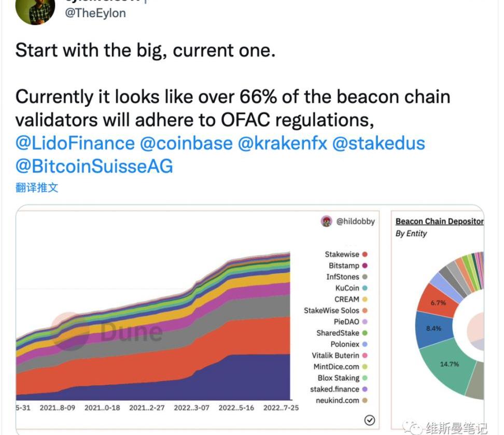Open the @krakenfx mention link
This screenshot has width=504, height=435.
[282, 143]
